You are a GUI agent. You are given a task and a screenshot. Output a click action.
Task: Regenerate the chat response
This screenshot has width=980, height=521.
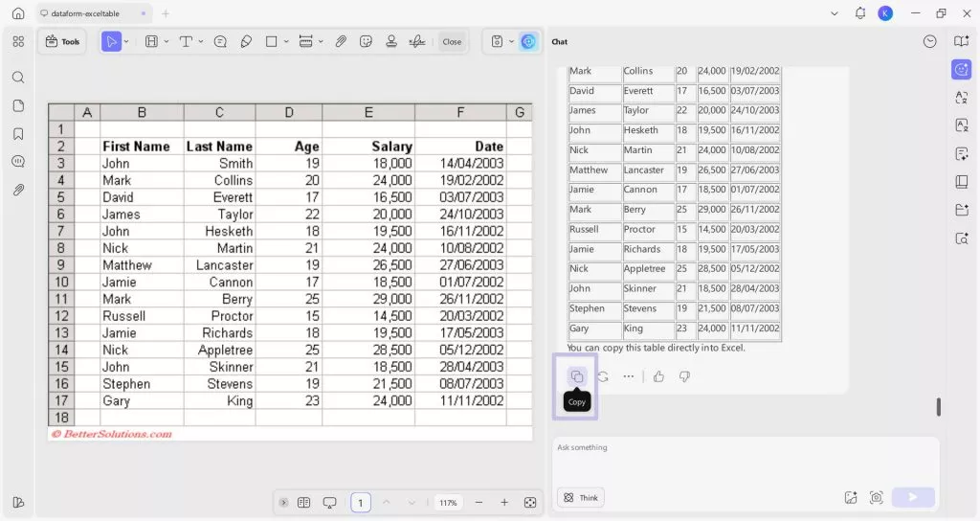click(603, 376)
